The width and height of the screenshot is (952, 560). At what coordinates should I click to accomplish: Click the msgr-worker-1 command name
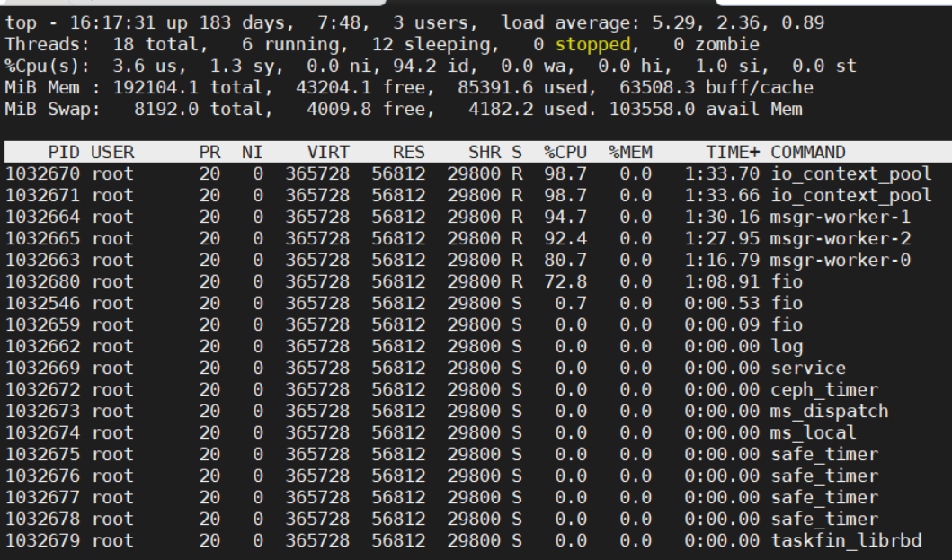[x=841, y=217]
